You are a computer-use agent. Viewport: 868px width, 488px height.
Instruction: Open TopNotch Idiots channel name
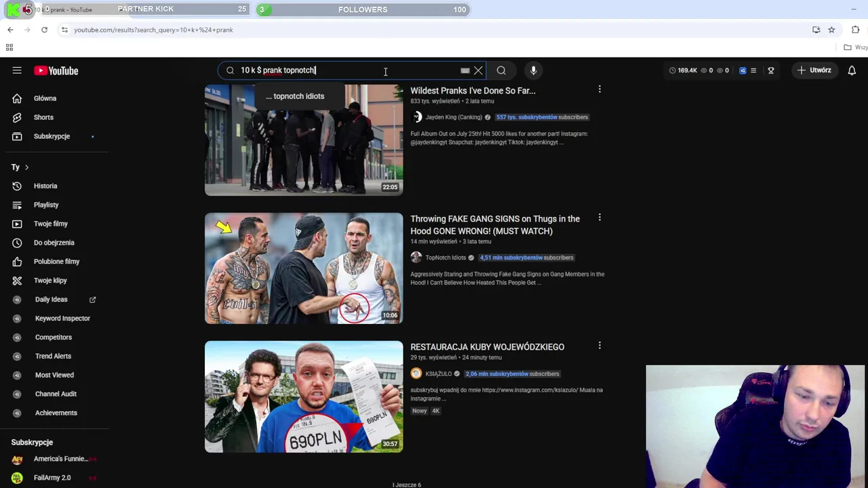click(x=446, y=258)
